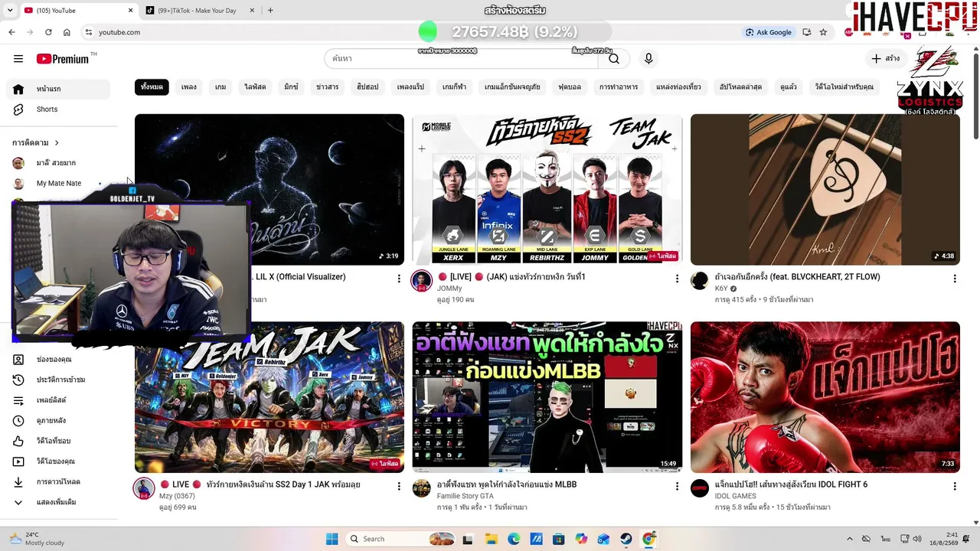
Task: Open Windows Start menu
Action: coord(332,539)
